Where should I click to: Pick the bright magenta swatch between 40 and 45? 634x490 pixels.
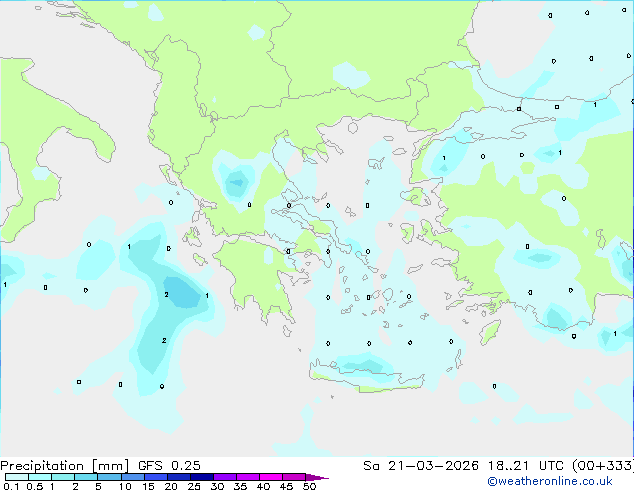[x=271, y=477]
